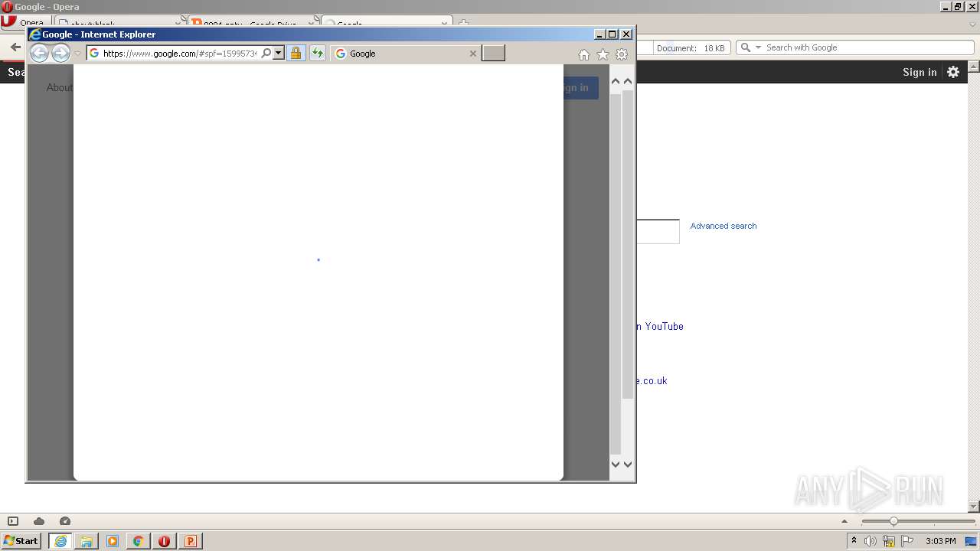
Task: Click the Document: 18 KB indicator in Opera
Action: 691,48
